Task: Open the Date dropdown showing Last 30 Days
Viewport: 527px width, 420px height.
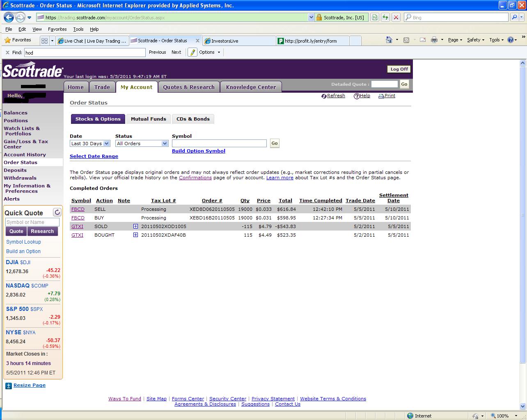Action: [90, 144]
